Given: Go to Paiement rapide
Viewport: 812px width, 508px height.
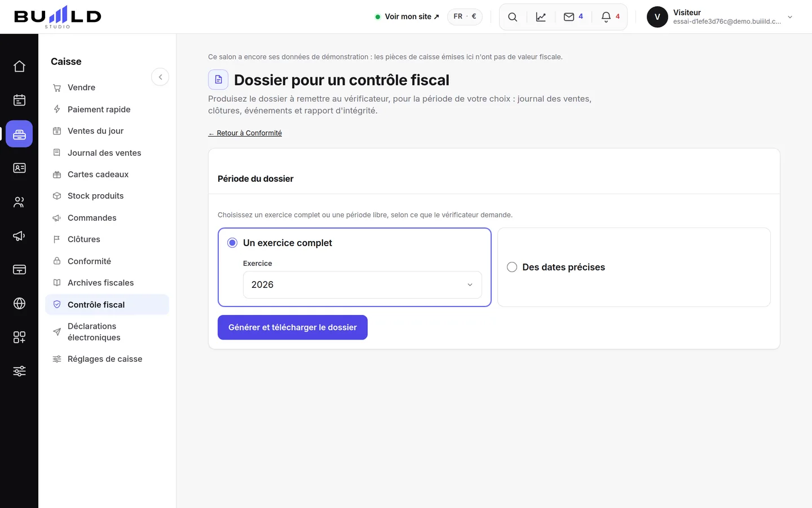Looking at the screenshot, I should [x=107, y=110].
